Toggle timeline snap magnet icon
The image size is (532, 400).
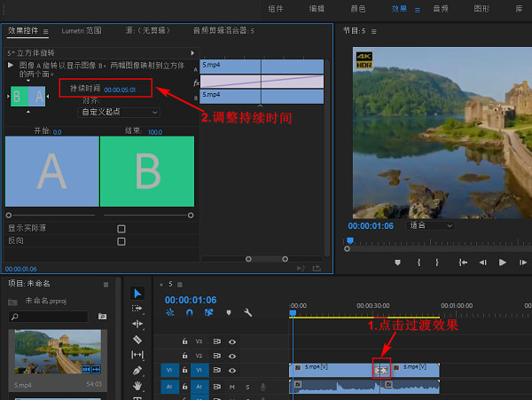190,312
